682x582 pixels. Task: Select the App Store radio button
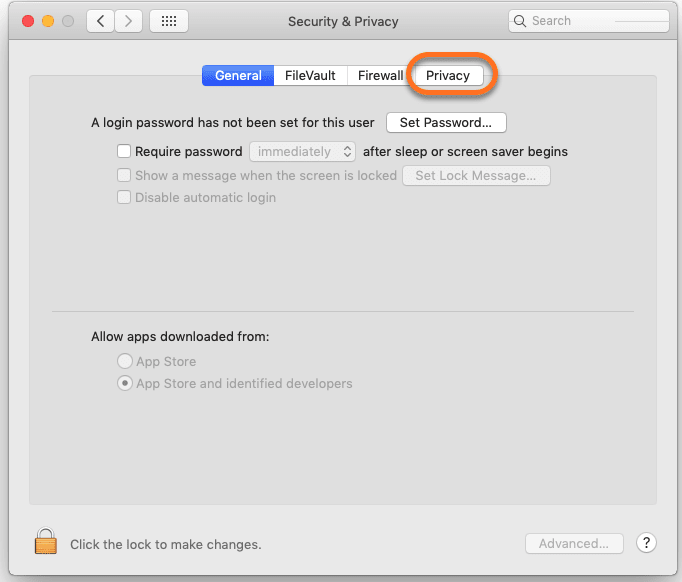[125, 362]
